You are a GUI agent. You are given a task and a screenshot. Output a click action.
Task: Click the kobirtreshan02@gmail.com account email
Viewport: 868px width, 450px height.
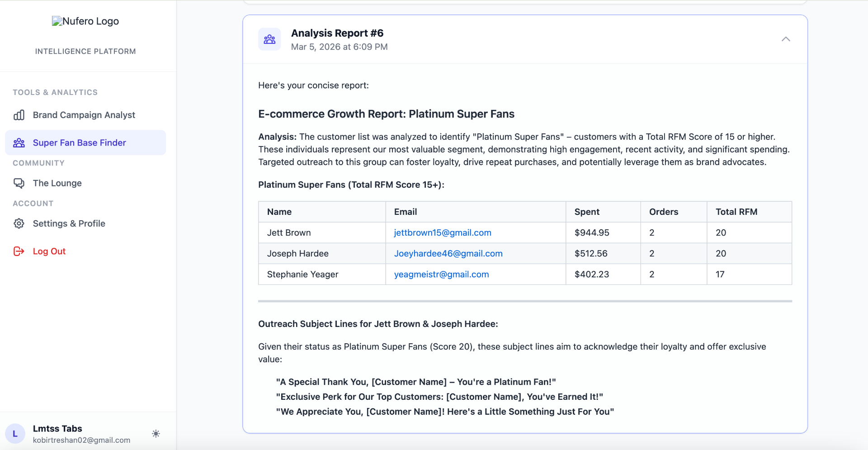81,440
